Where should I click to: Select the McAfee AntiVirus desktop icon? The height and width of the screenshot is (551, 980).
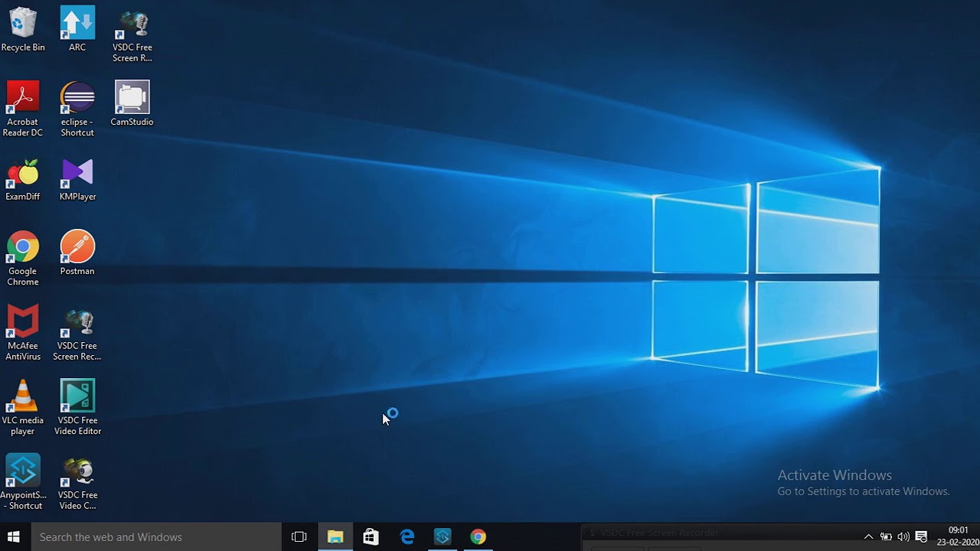pyautogui.click(x=23, y=333)
